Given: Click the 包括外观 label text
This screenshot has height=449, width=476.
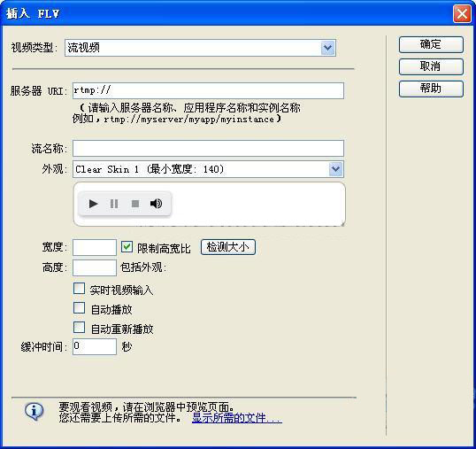Looking at the screenshot, I should point(143,267).
